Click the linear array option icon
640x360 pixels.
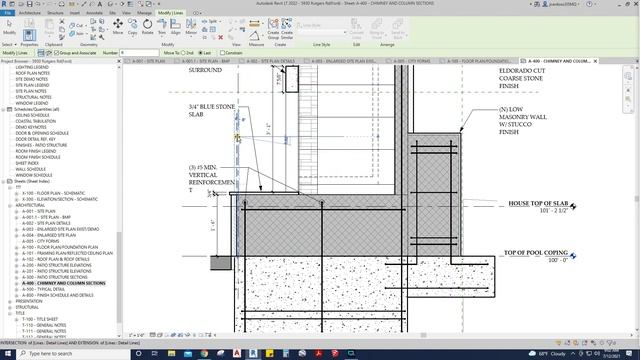click(41, 53)
